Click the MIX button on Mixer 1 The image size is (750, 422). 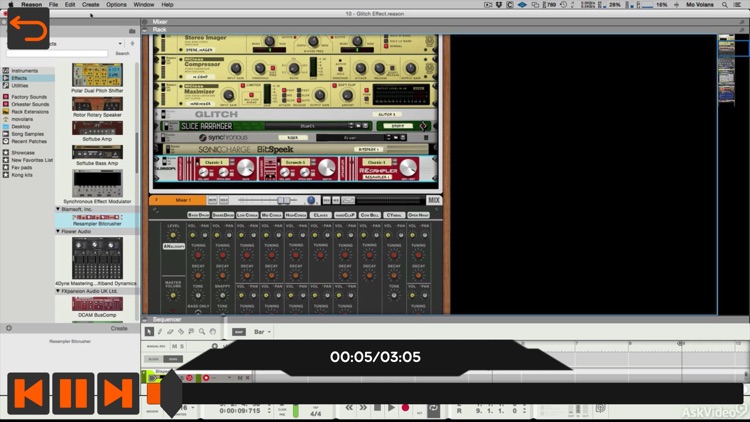click(434, 200)
